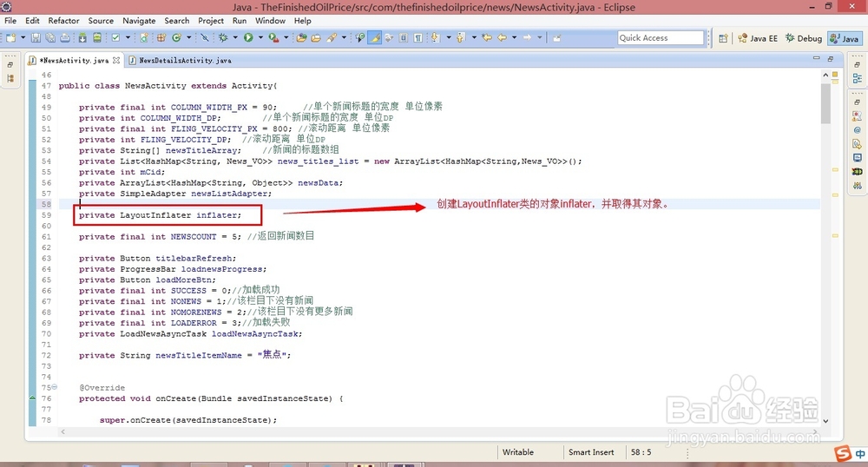The width and height of the screenshot is (868, 467).
Task: Switch to NewsDetailsActivity.java tab
Action: click(180, 60)
